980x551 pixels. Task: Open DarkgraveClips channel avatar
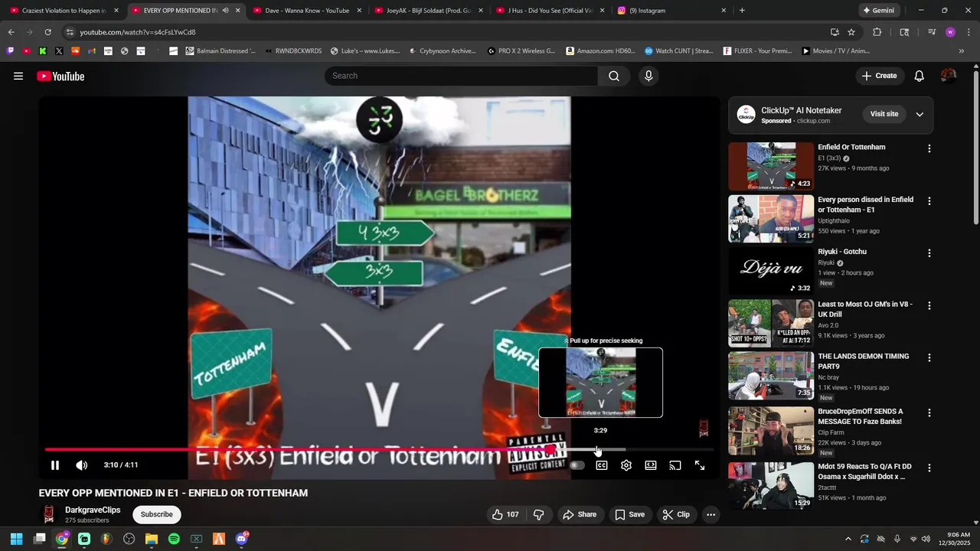(49, 514)
